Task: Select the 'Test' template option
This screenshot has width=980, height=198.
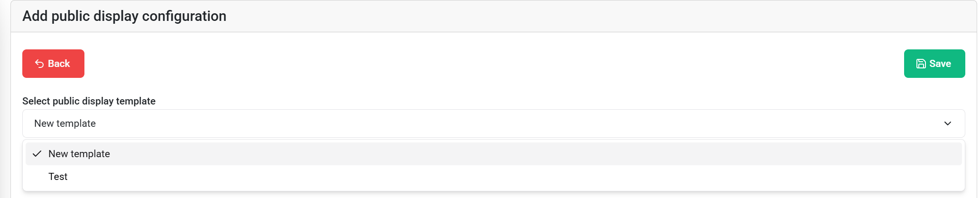Action: pos(58,177)
